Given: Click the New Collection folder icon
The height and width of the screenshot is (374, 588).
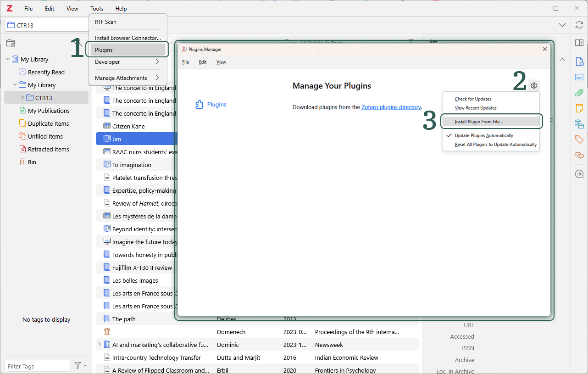Looking at the screenshot, I should [x=11, y=43].
